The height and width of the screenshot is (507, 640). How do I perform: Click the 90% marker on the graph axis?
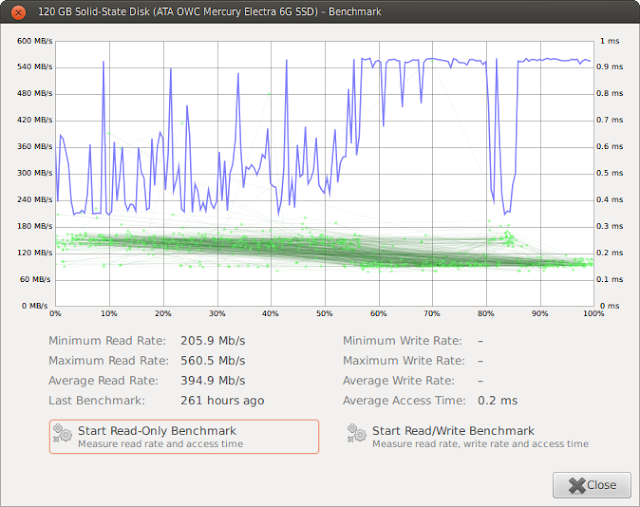tap(540, 314)
